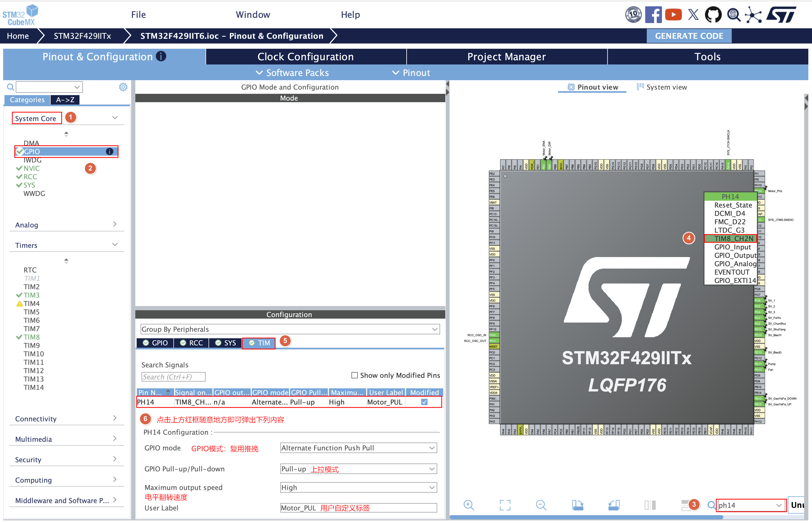Rotate the chip view counter-clockwise

pos(613,505)
